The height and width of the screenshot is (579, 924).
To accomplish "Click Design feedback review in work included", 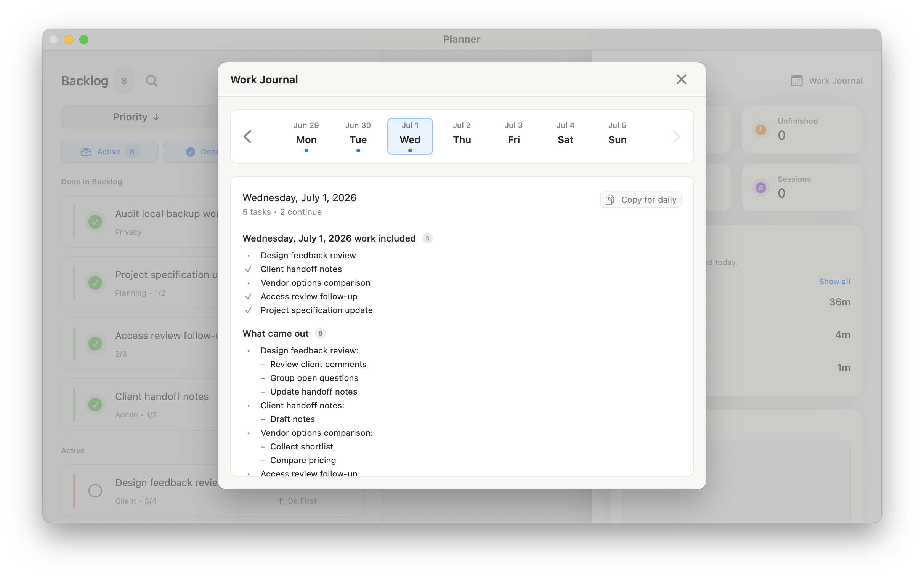I will [308, 255].
